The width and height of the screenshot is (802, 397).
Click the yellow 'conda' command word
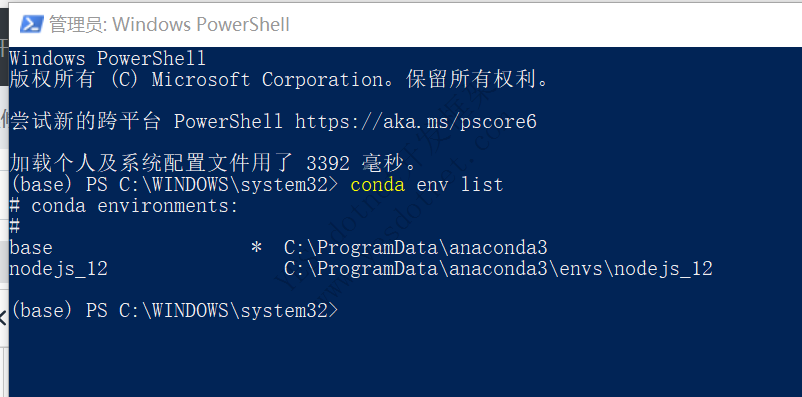[x=377, y=184]
